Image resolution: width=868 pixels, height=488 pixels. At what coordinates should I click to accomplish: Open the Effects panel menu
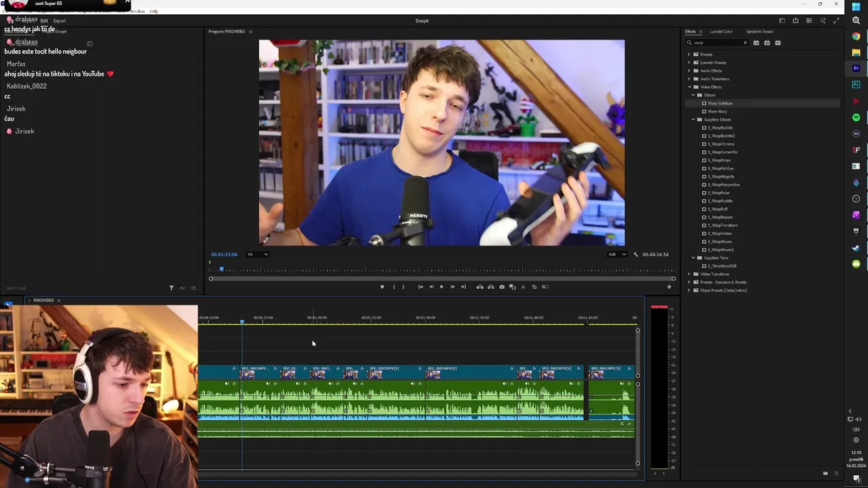pyautogui.click(x=701, y=32)
